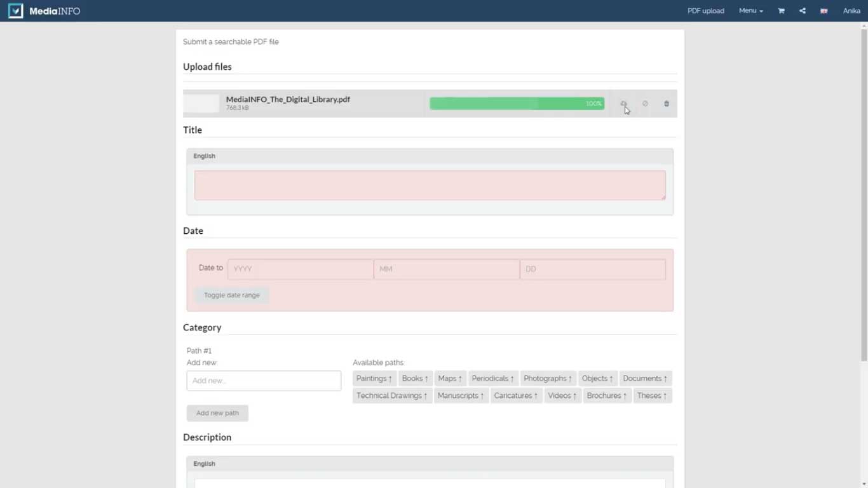This screenshot has height=488, width=868.
Task: Click the cancel upload icon
Action: [645, 104]
